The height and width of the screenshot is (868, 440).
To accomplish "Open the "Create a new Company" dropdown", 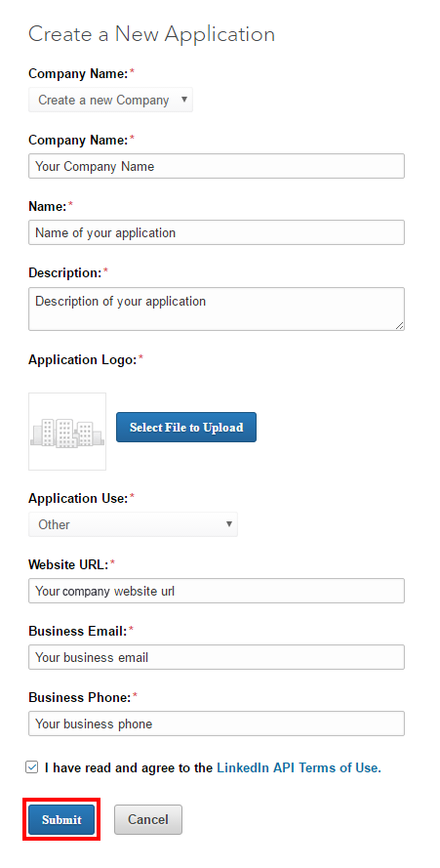I will [110, 100].
